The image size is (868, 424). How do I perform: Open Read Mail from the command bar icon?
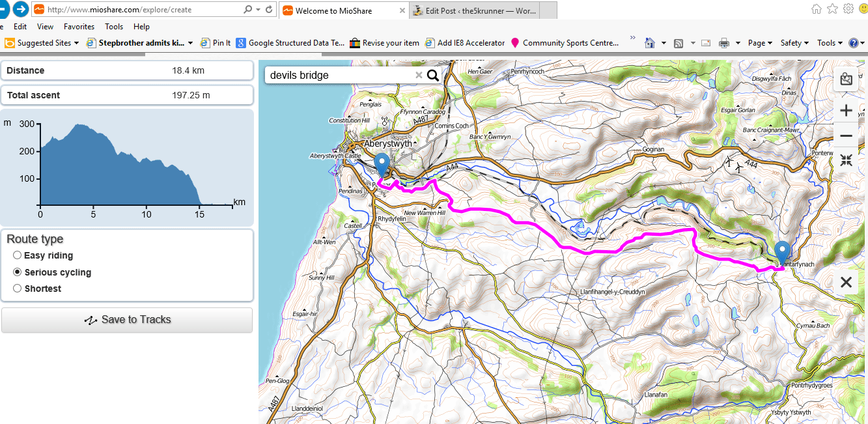coord(705,42)
